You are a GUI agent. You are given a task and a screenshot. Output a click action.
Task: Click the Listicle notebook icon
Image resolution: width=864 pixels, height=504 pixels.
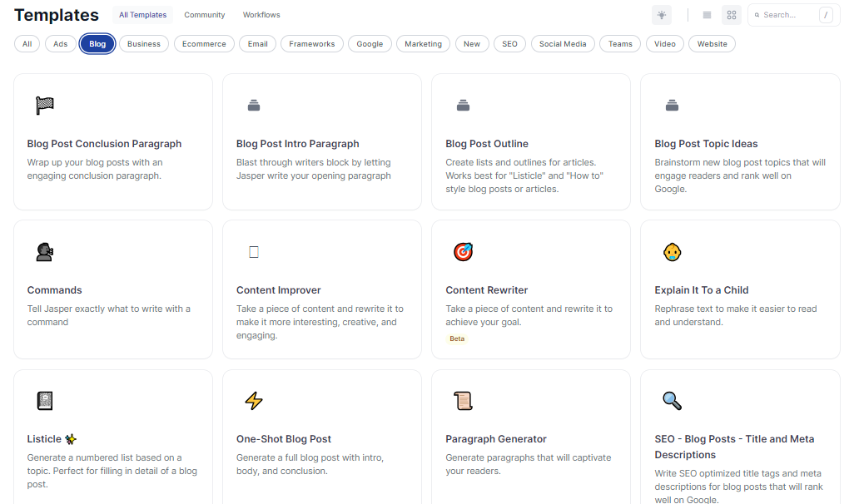(45, 401)
